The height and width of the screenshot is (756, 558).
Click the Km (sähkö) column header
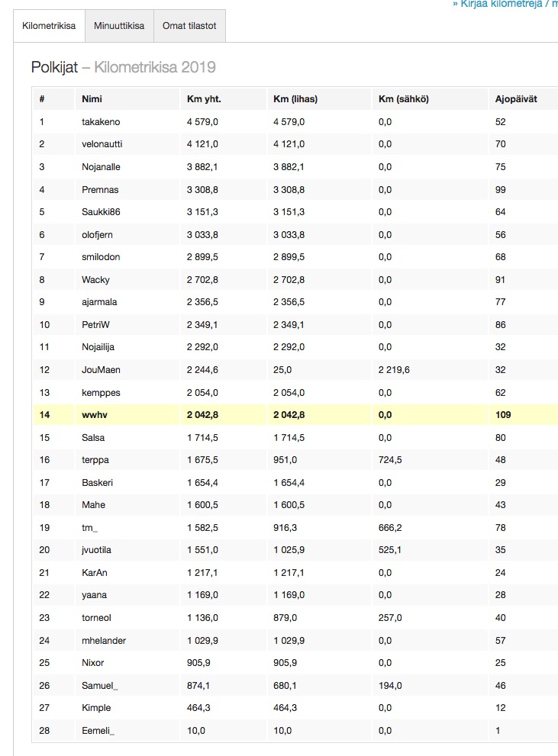[403, 99]
